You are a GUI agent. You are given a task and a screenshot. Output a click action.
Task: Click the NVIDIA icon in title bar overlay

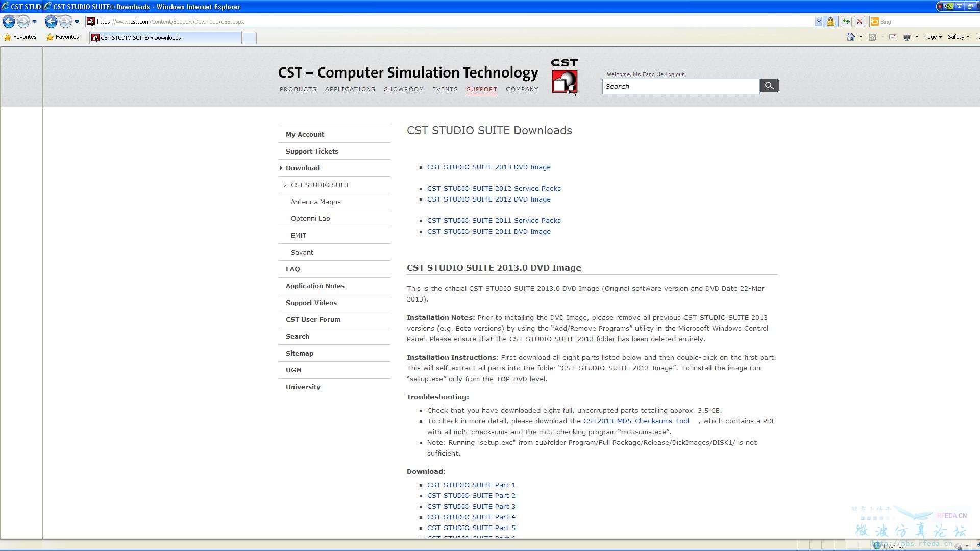[x=949, y=6]
